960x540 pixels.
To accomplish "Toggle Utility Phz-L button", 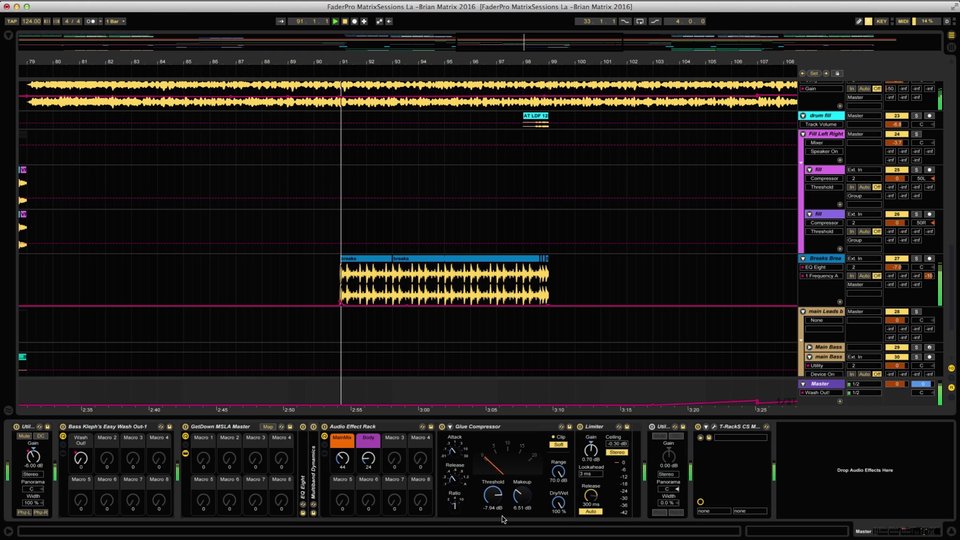I will click(x=24, y=512).
